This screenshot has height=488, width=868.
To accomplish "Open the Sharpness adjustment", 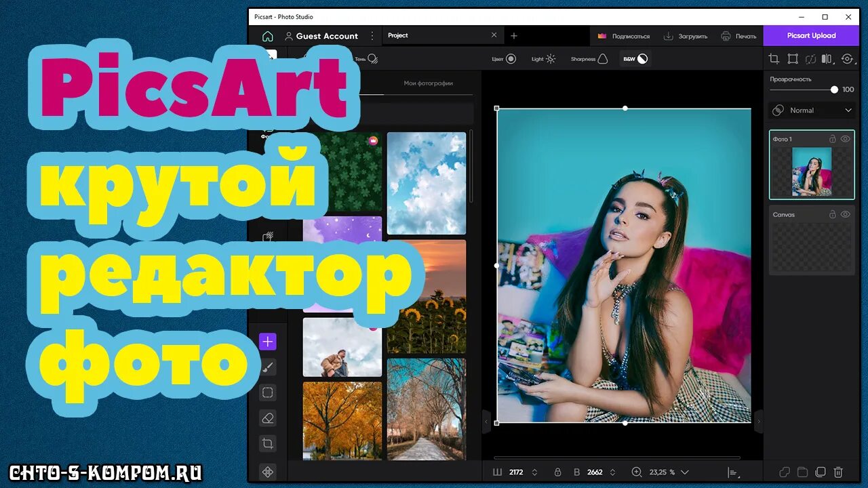I will (x=589, y=59).
